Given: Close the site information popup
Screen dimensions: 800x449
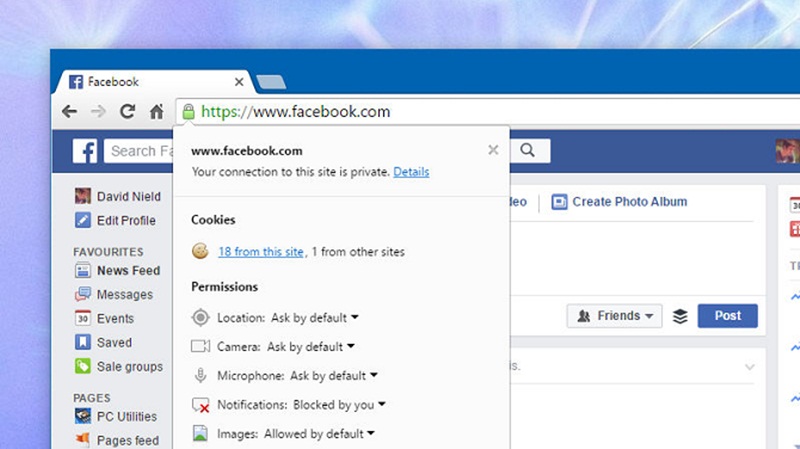Looking at the screenshot, I should [493, 149].
